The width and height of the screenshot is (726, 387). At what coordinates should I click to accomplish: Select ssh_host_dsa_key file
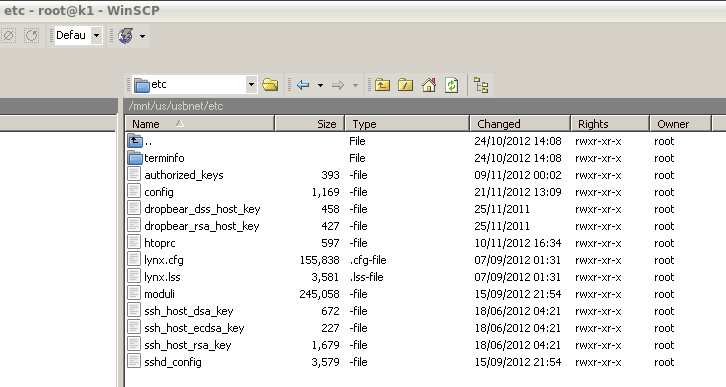pos(189,312)
